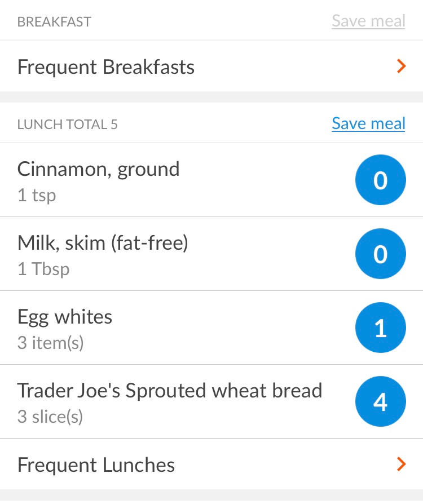Click the greyed-out breakfast Save meal link
423x504 pixels.
tap(368, 21)
